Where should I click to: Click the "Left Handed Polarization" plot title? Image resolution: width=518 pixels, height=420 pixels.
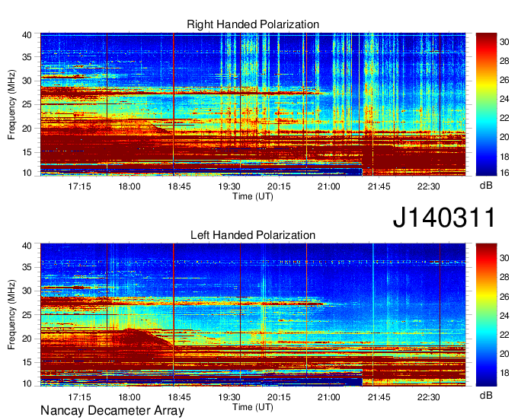(x=253, y=235)
